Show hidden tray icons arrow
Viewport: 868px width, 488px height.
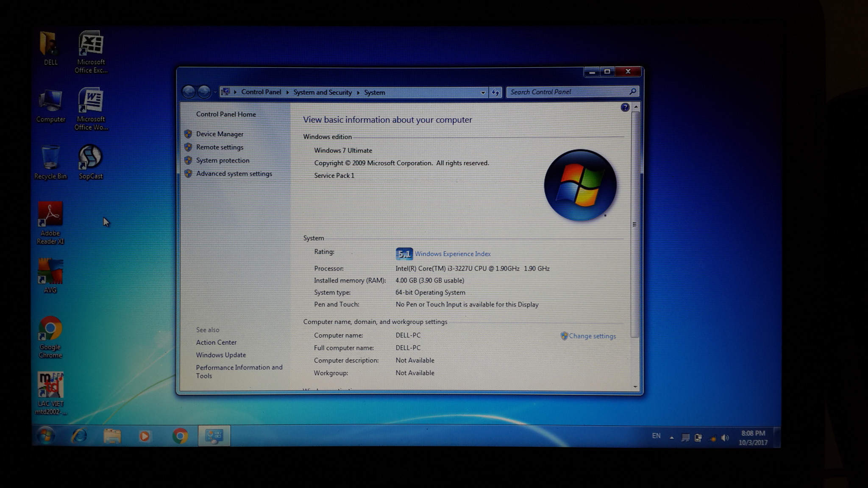coord(671,437)
